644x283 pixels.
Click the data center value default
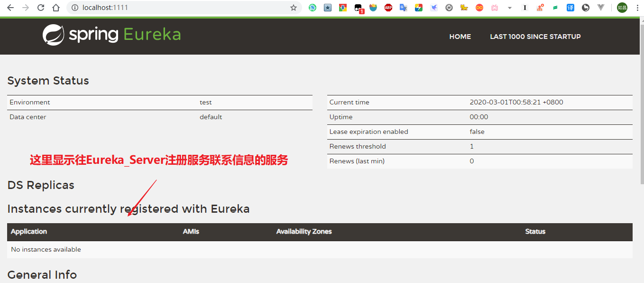(x=211, y=117)
